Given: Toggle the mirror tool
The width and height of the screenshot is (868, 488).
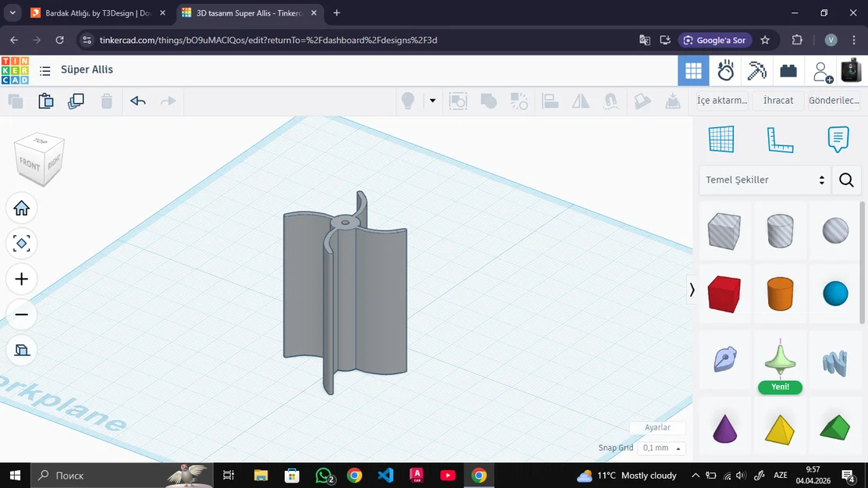Looking at the screenshot, I should (x=580, y=102).
